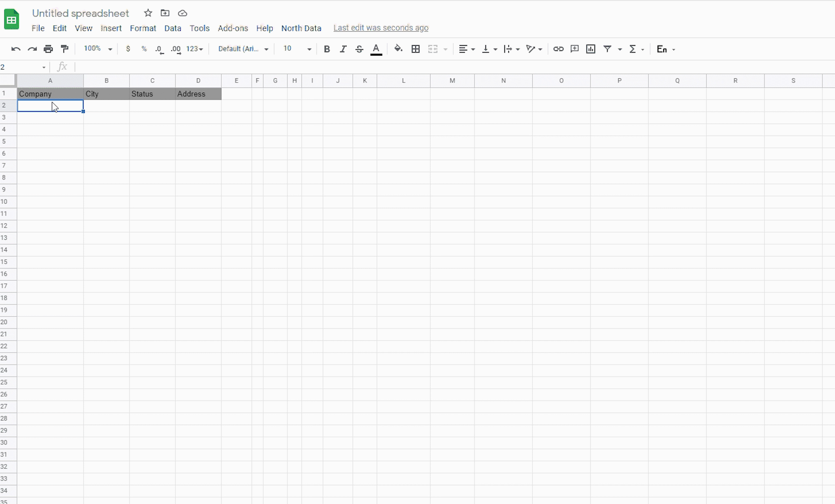This screenshot has height=504, width=835.
Task: Click cell A2 input field
Action: pos(50,106)
